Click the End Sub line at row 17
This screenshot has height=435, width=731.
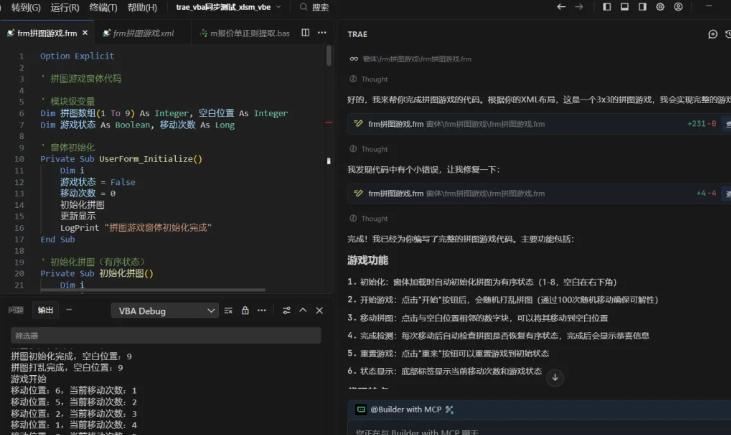click(x=57, y=240)
